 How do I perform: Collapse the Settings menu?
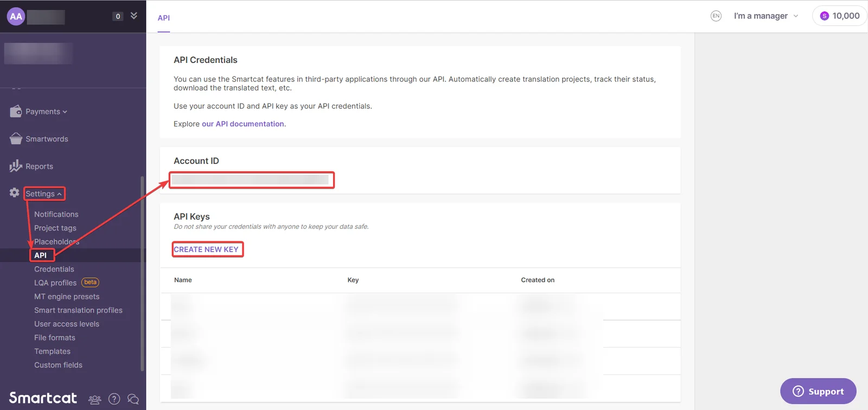44,194
